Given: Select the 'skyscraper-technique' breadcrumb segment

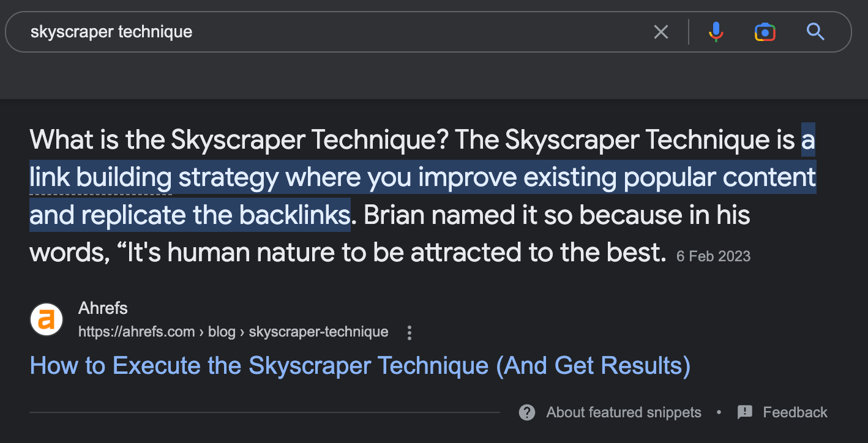Looking at the screenshot, I should tap(318, 332).
